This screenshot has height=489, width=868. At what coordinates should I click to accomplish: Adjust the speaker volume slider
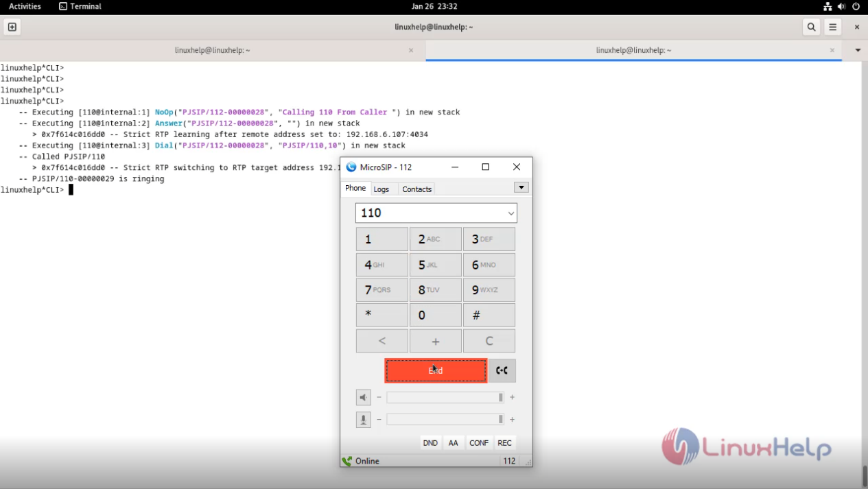[x=445, y=398]
